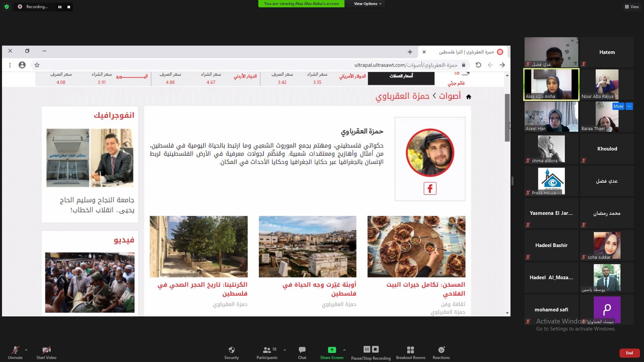Expand the View Options dropdown

click(368, 4)
